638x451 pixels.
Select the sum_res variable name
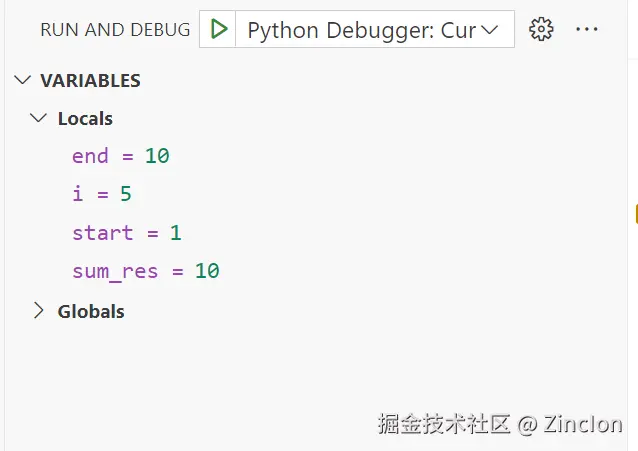coord(115,271)
